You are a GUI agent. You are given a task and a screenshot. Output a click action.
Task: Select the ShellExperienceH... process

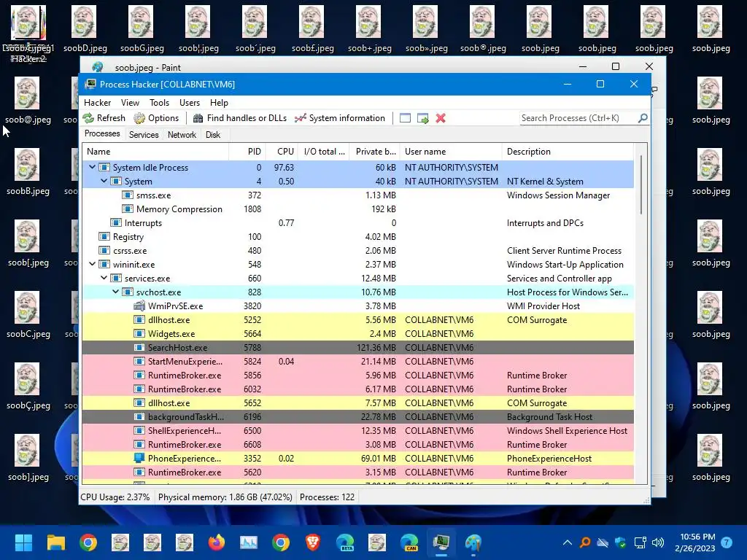[357, 430]
